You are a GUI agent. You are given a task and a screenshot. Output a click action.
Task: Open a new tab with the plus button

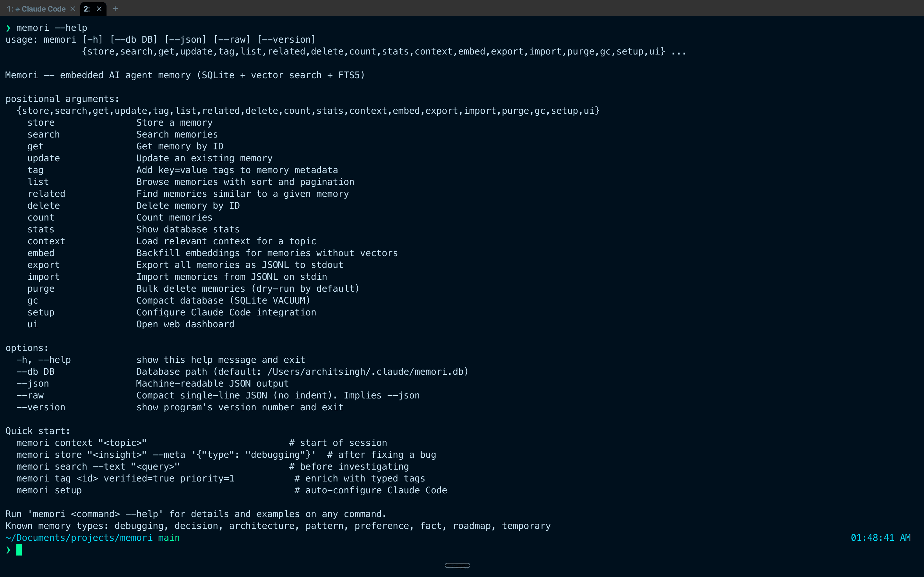click(115, 8)
